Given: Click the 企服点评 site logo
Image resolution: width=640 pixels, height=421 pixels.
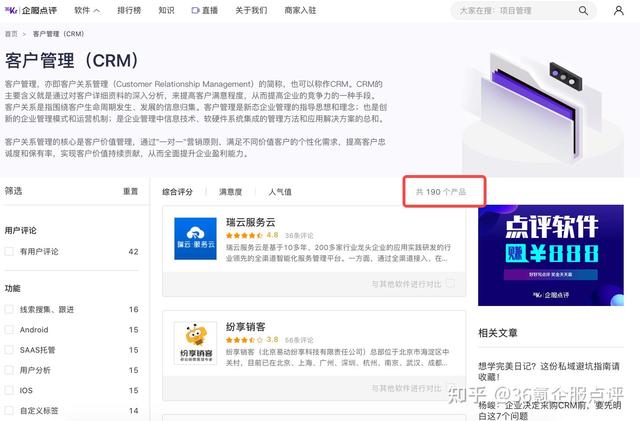Looking at the screenshot, I should [x=33, y=11].
